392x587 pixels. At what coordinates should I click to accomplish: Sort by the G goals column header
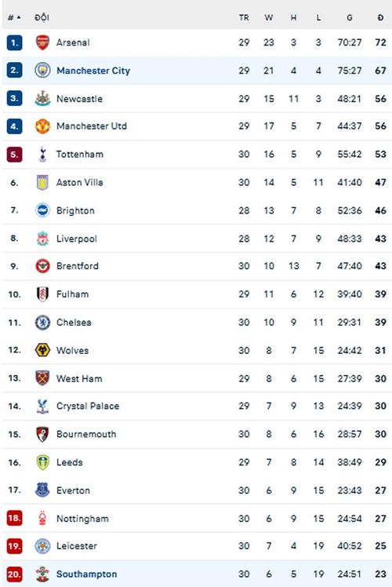coord(350,17)
